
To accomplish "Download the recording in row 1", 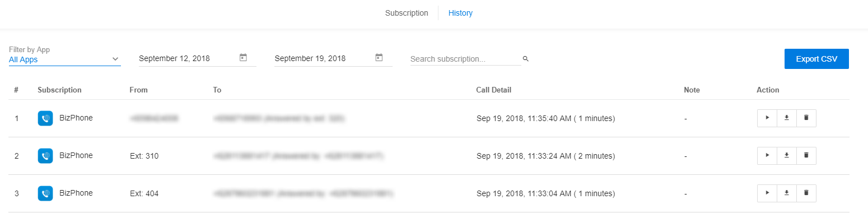I will pos(786,118).
